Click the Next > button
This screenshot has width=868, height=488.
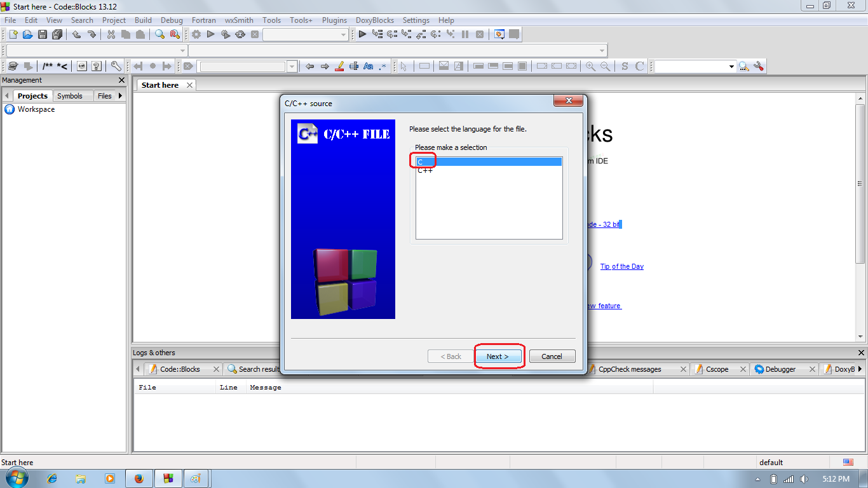point(498,356)
